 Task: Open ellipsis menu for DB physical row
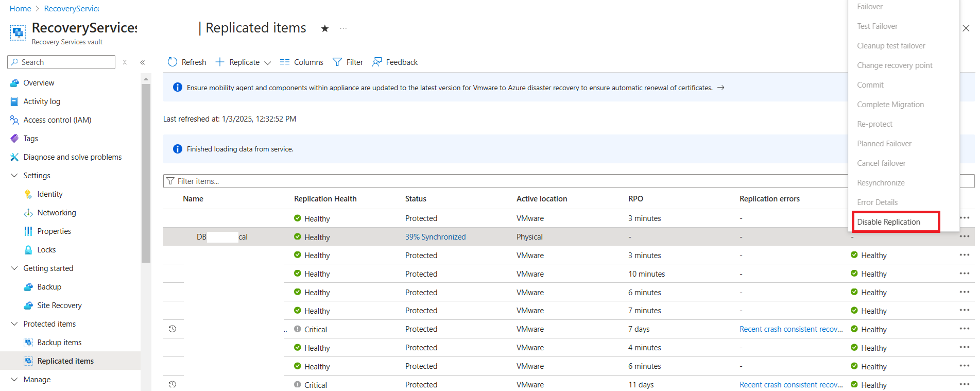[x=965, y=236]
